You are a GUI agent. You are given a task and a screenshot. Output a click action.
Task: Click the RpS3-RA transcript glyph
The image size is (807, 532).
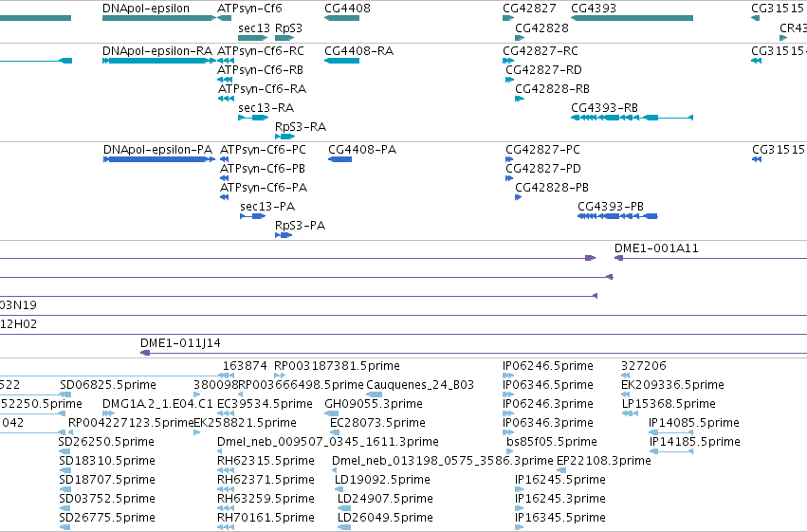(x=285, y=137)
